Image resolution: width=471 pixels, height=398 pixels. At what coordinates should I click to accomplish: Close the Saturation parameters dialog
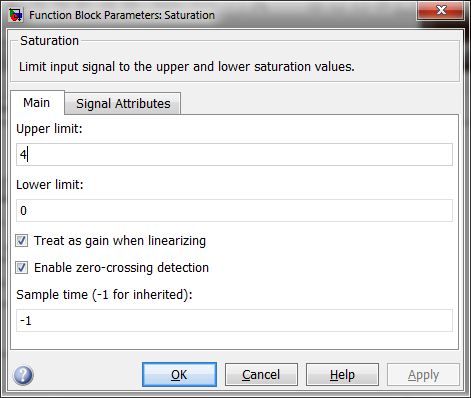[441, 10]
